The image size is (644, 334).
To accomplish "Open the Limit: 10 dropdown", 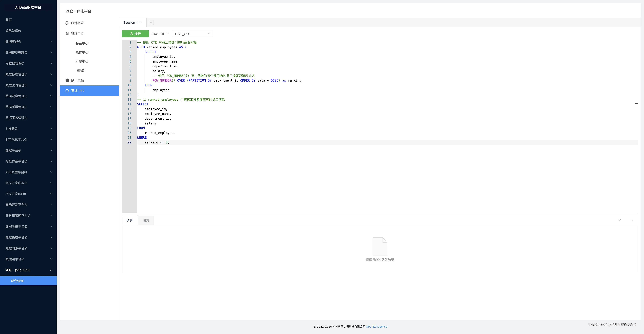I will [160, 34].
